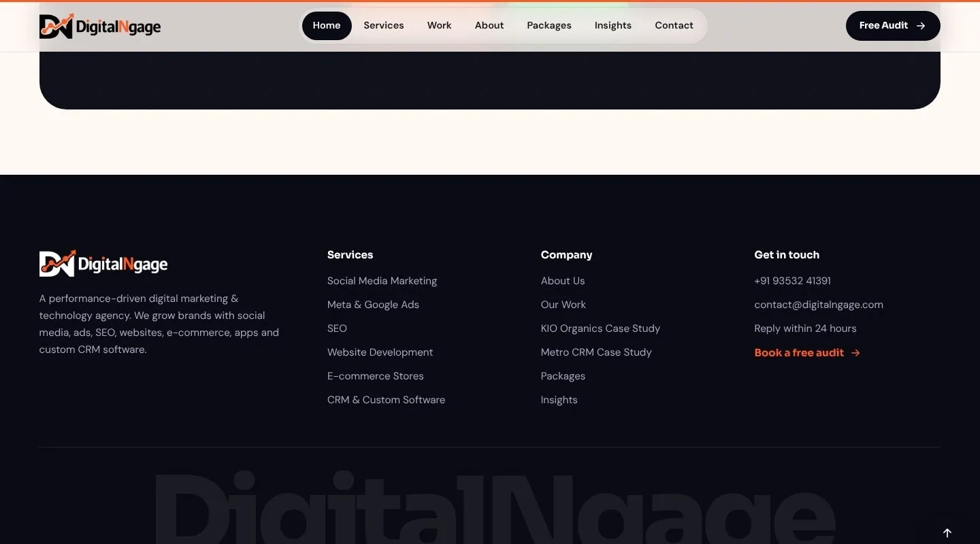This screenshot has width=980, height=544.
Task: Select CRM & Custom Software link
Action: 386,400
